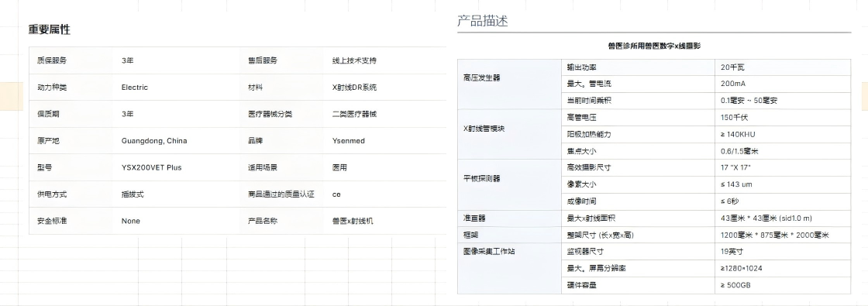Select the 成像时间 cell
Image resolution: width=868 pixels, height=306 pixels.
639,201
